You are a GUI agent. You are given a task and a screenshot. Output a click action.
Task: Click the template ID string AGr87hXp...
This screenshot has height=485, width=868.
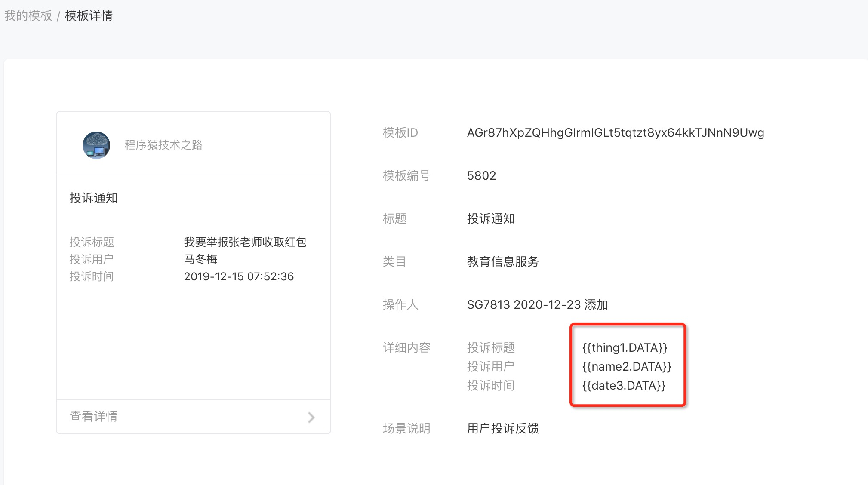615,133
